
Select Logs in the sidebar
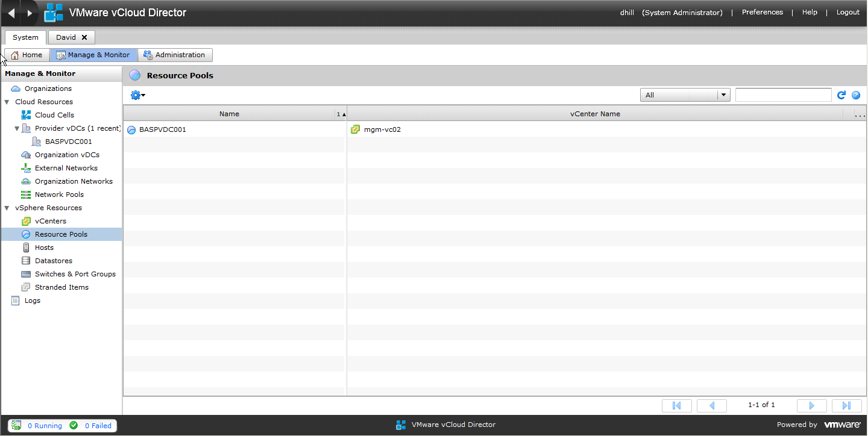click(33, 301)
